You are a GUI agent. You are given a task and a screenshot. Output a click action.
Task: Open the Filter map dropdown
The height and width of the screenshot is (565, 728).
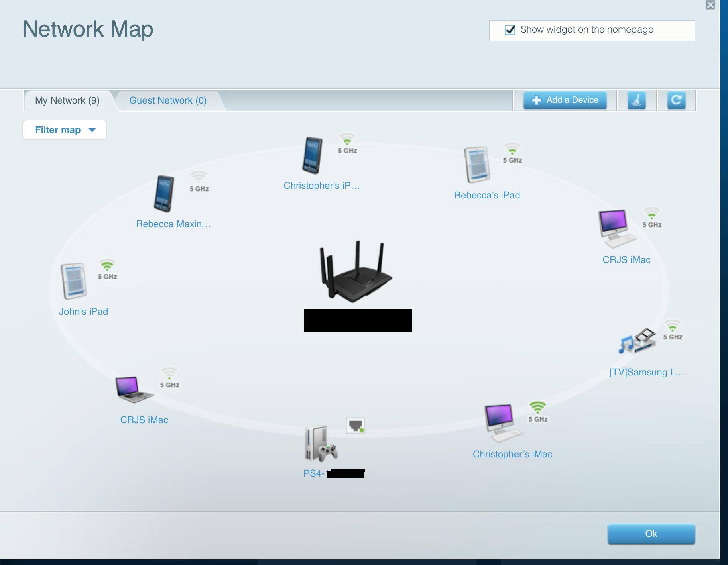coord(65,130)
